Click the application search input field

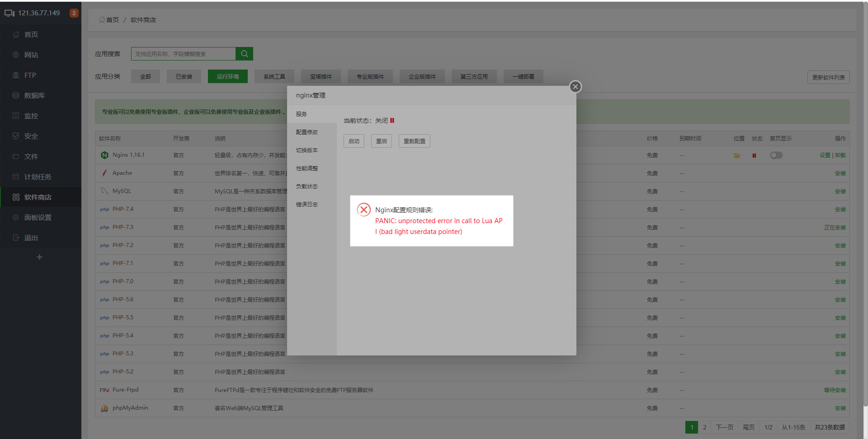(x=183, y=54)
